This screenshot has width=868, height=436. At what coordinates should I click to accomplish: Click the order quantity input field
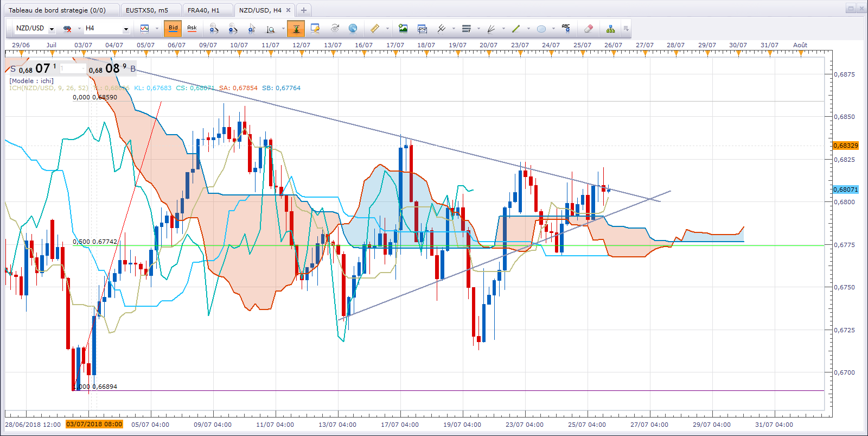tap(72, 68)
